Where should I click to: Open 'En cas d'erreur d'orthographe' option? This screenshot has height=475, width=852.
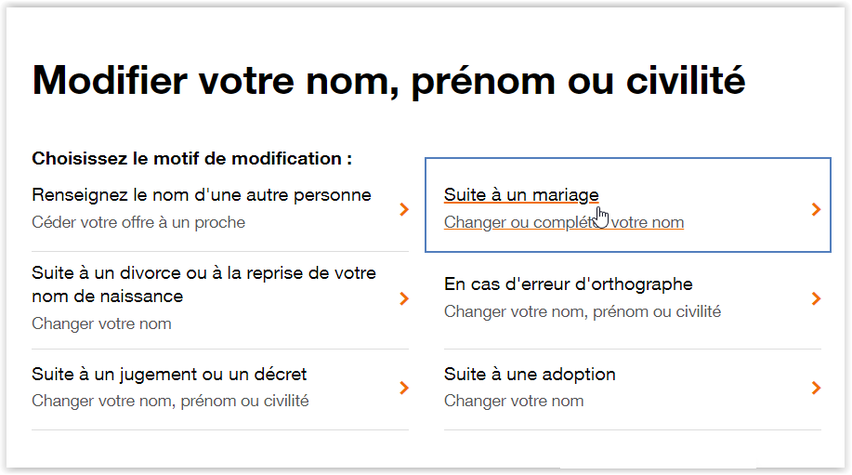coord(568,285)
